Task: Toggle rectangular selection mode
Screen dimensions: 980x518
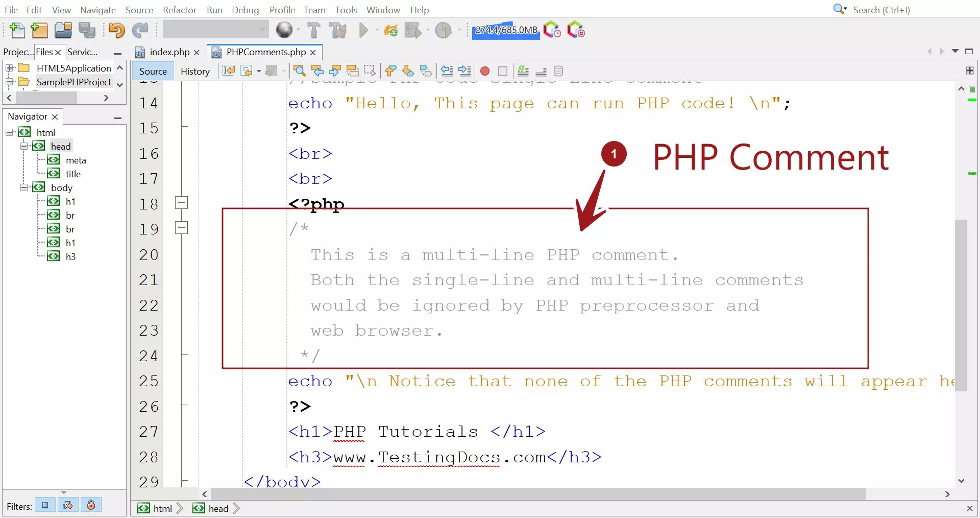Action: pyautogui.click(x=370, y=71)
